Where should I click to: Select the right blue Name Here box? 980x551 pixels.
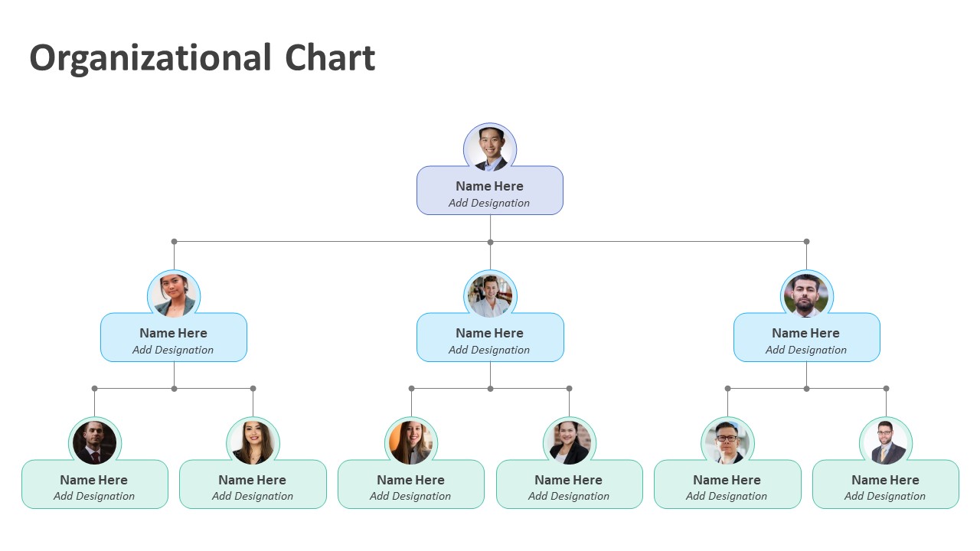[806, 338]
